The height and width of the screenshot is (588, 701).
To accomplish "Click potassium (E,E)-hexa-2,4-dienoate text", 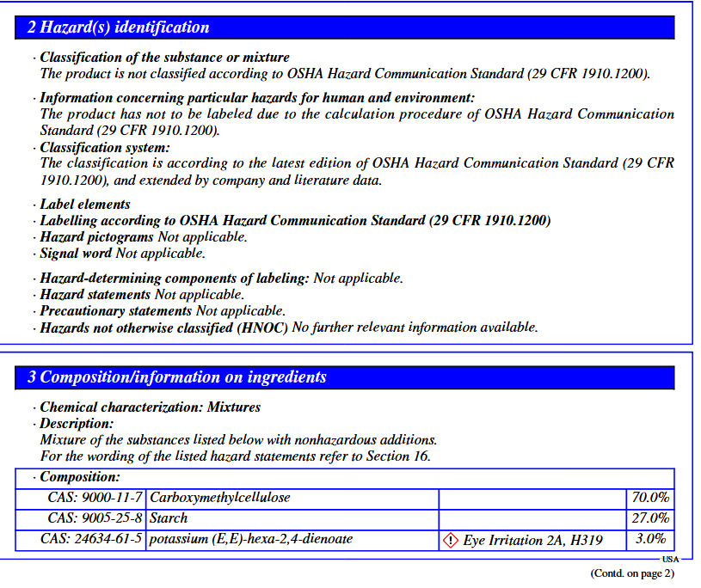I will click(x=251, y=539).
